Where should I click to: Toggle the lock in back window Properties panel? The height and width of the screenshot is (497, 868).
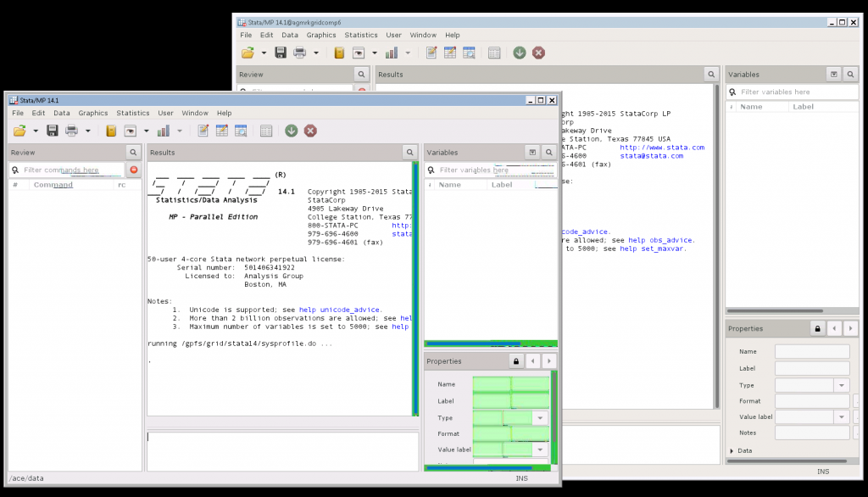(818, 328)
